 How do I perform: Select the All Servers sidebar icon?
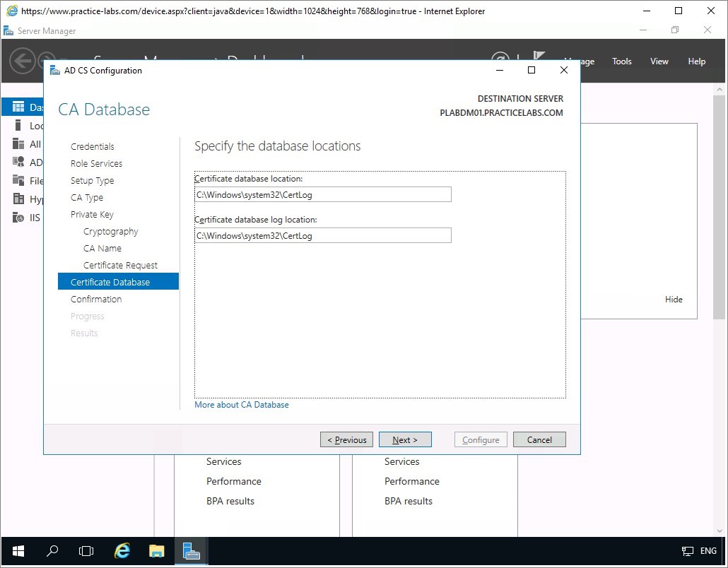coord(18,144)
